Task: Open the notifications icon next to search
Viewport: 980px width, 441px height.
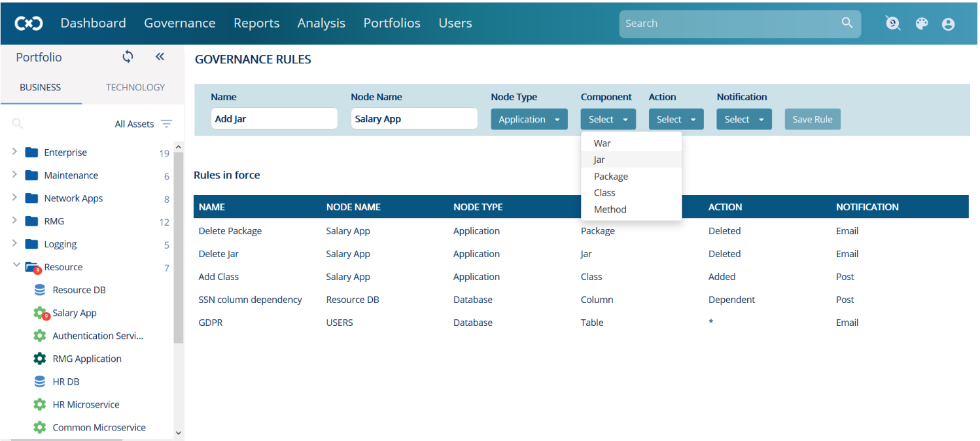Action: [892, 24]
